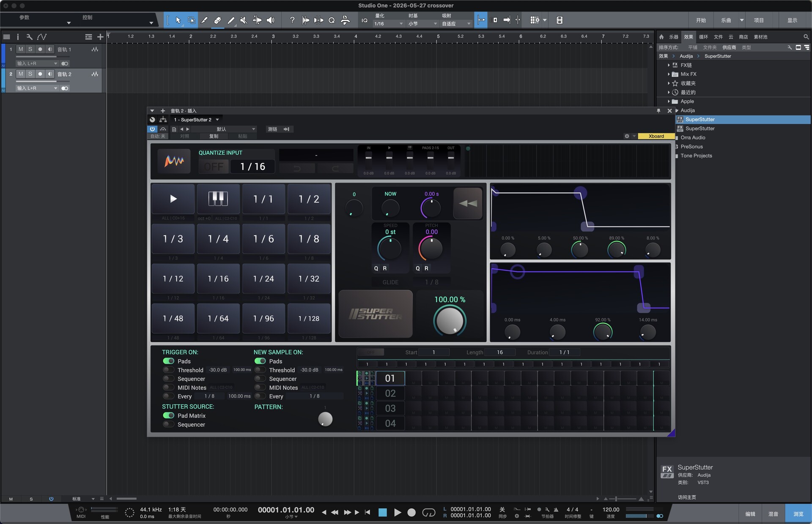Click the 1 / 16 stutter pad
Viewport: 812px width, 524px height.
click(218, 278)
